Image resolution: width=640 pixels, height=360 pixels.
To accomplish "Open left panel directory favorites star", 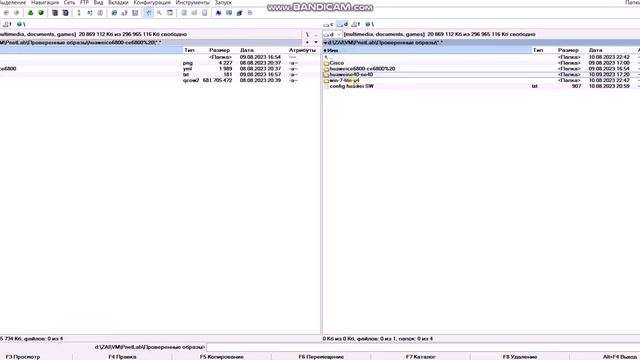I will pos(307,42).
